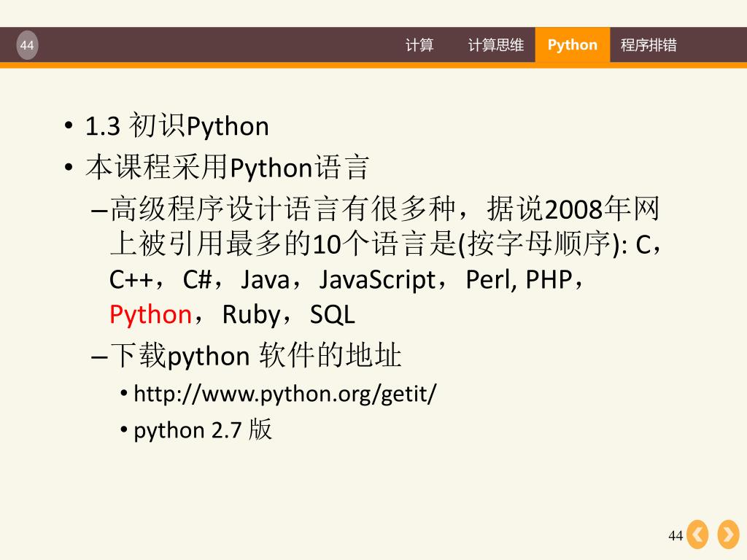Click the word JavaScript in the list

(377, 279)
